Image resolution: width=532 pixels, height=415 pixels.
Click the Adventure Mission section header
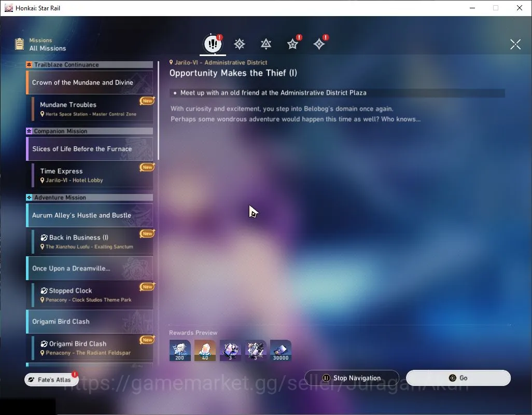pos(90,198)
